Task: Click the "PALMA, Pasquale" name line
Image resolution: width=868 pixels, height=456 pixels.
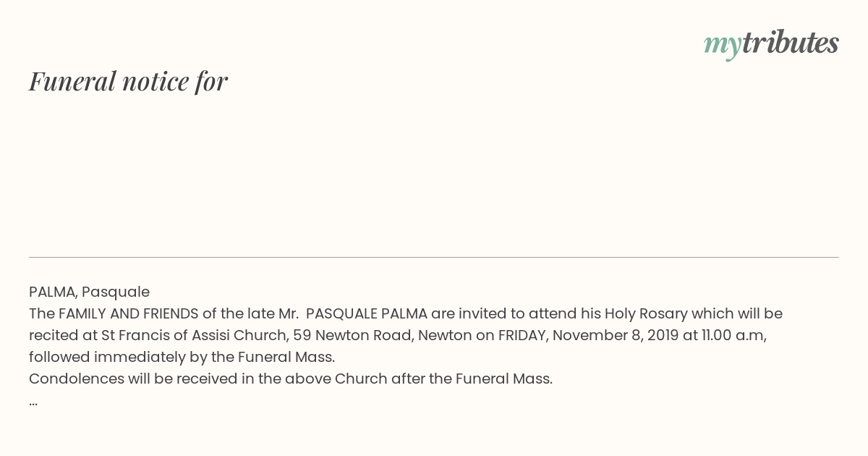Action: coord(89,292)
